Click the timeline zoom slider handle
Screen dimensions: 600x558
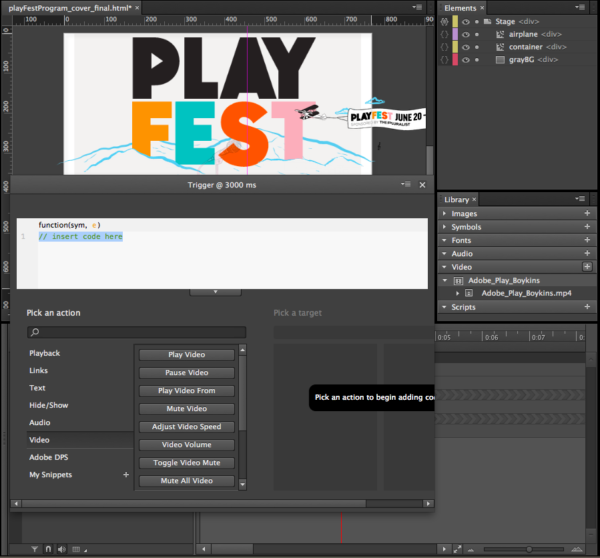point(529,549)
